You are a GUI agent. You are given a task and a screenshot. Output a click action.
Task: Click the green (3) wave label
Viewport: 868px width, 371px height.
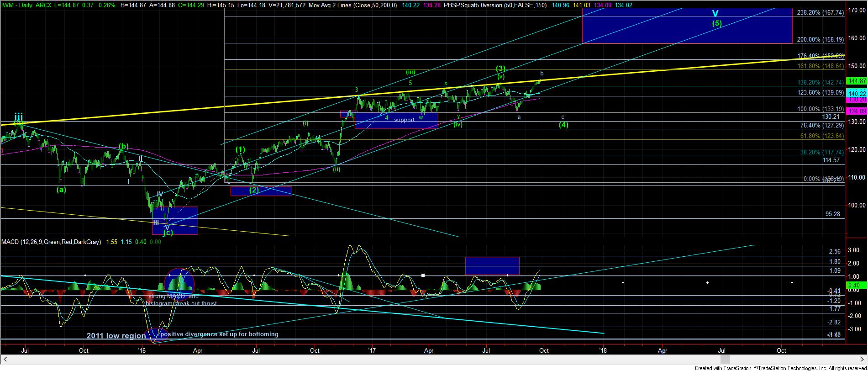click(x=501, y=69)
